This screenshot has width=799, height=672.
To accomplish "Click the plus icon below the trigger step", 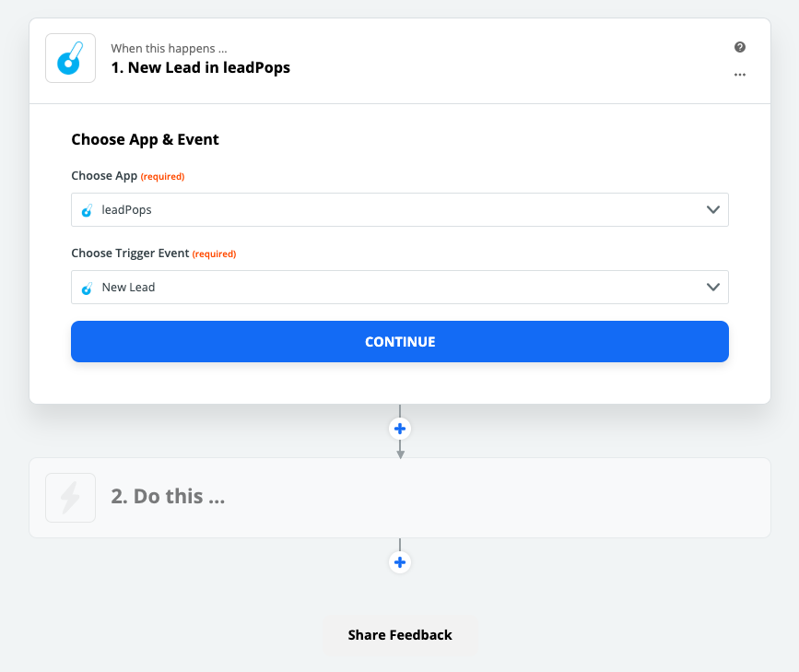I will [x=400, y=429].
